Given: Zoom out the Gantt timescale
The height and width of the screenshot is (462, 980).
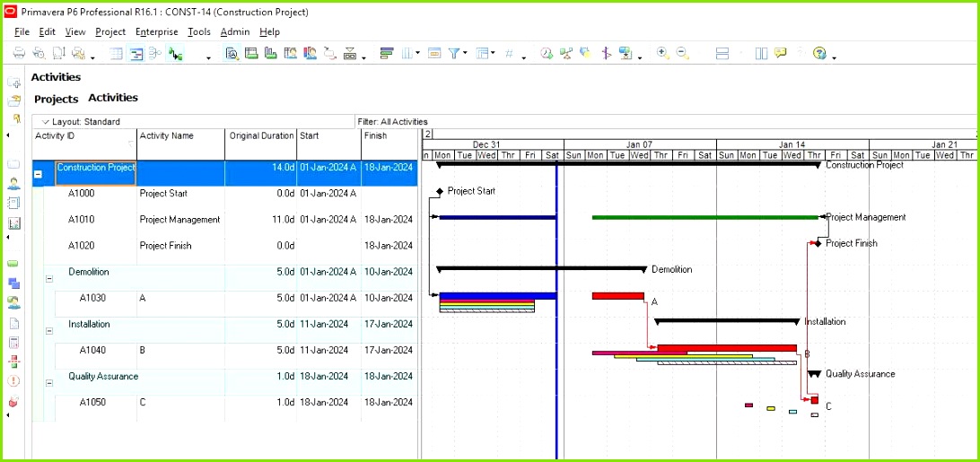Looking at the screenshot, I should point(682,53).
